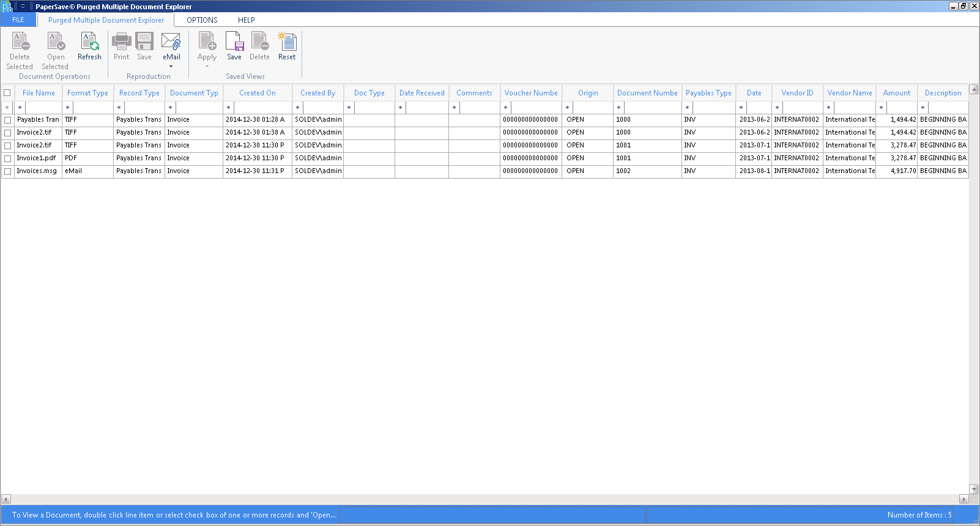Select the Invoice1.pdf file name cell

pos(38,158)
